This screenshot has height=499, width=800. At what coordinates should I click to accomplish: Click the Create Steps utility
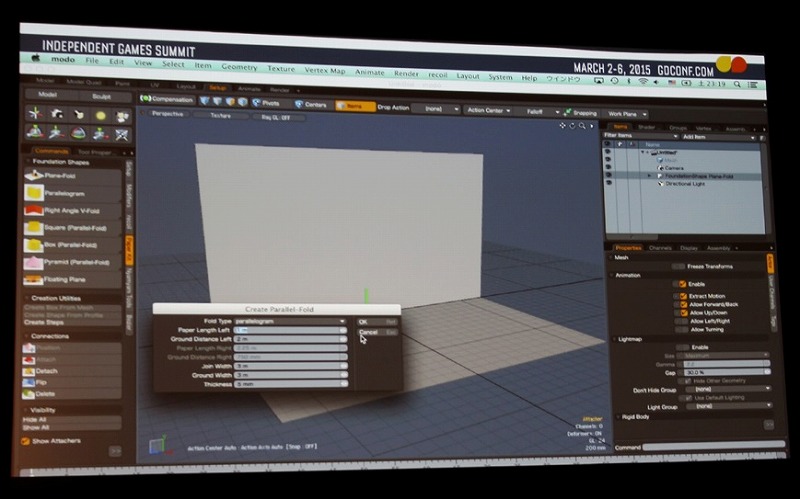(x=71, y=322)
